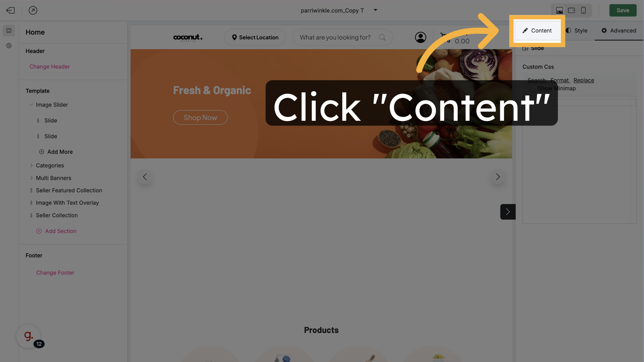Switch to the Style tab
644x362 pixels.
(577, 30)
